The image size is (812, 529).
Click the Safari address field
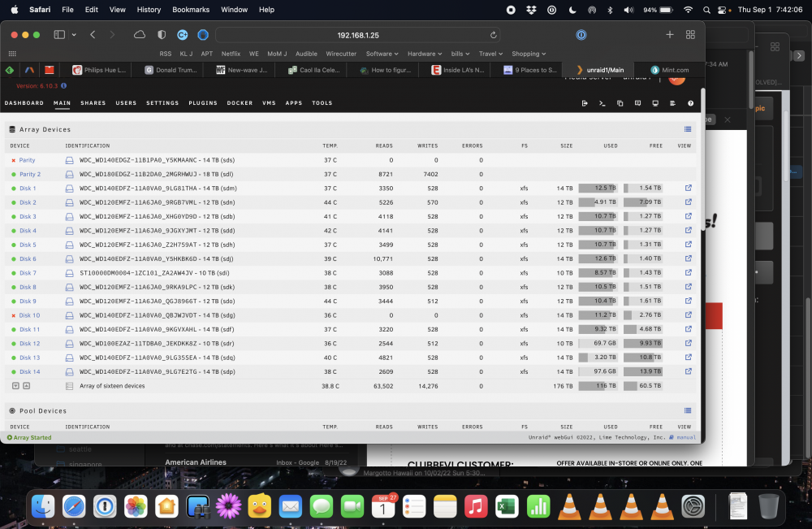click(358, 35)
